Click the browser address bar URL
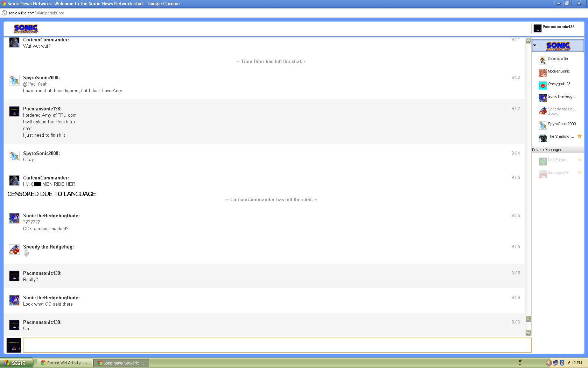 point(36,13)
